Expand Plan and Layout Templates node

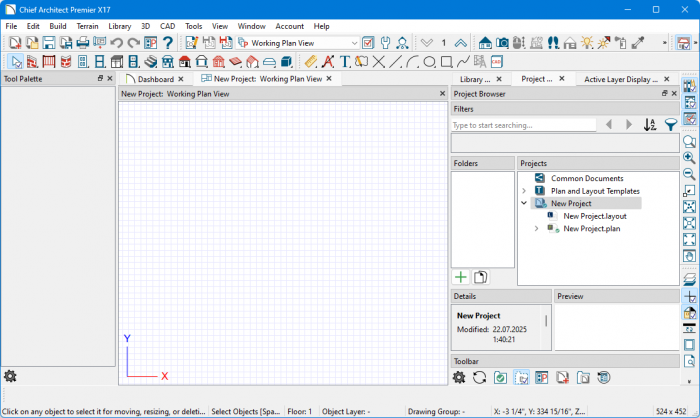(x=524, y=190)
